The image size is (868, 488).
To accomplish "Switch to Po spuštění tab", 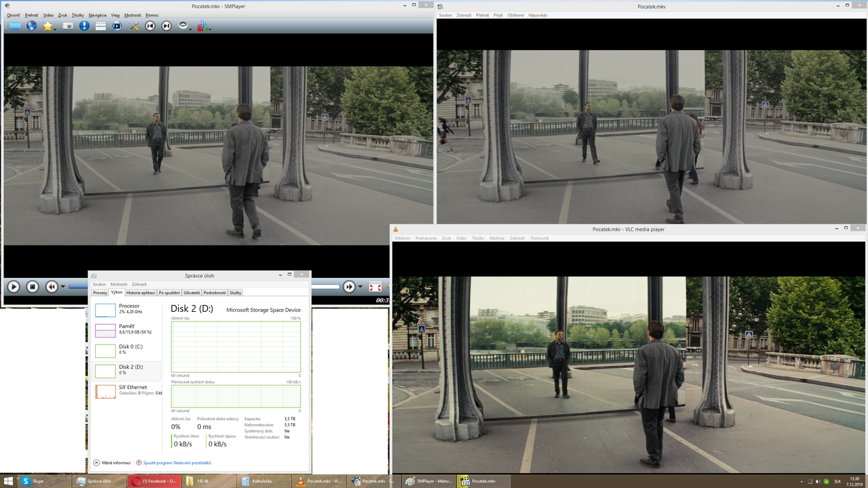I will click(x=170, y=292).
